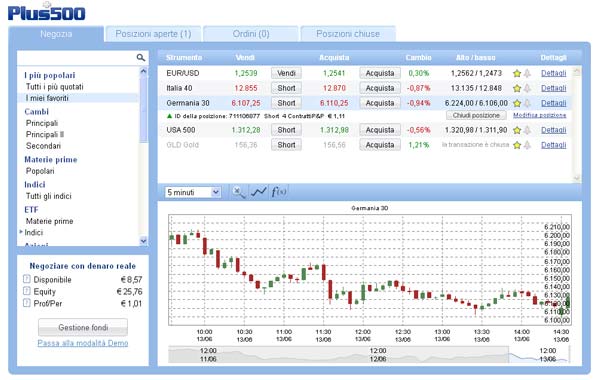600x380 pixels.
Task: Open Dettagli link for Italia 40
Action: 553,88
